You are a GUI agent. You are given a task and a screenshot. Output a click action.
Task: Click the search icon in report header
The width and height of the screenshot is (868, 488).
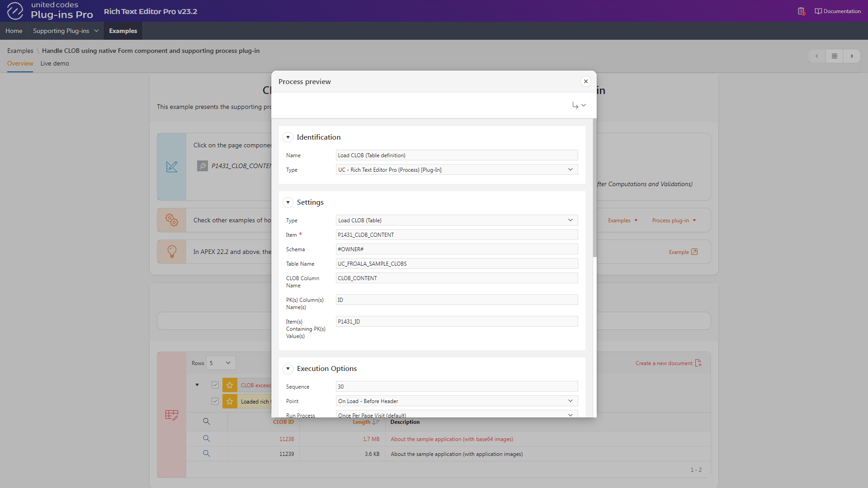(207, 422)
